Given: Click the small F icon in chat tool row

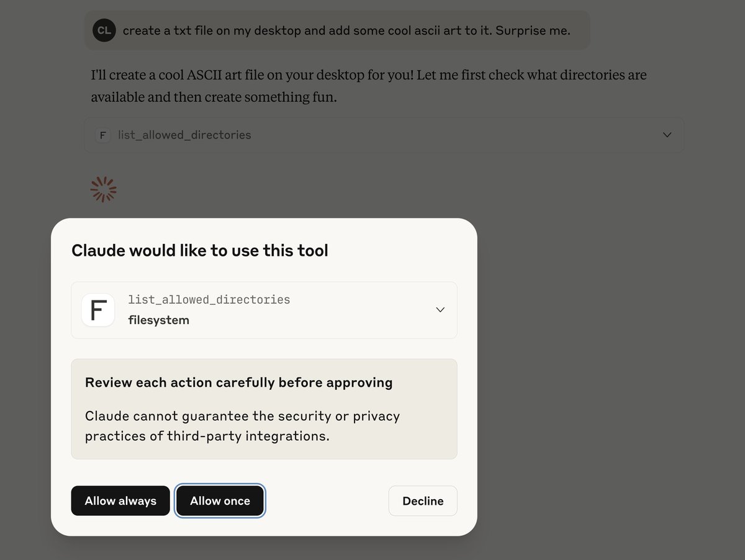Looking at the screenshot, I should coord(102,135).
